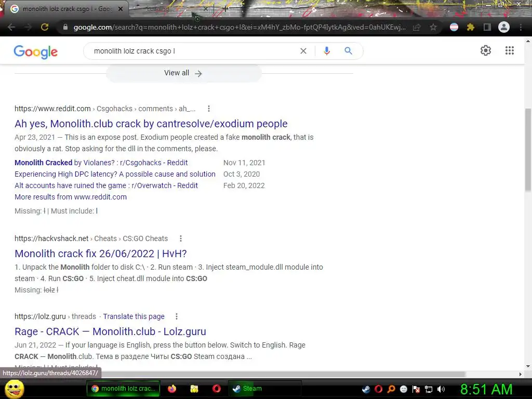
Task: Start a voice search with the microphone
Action: pos(326,51)
